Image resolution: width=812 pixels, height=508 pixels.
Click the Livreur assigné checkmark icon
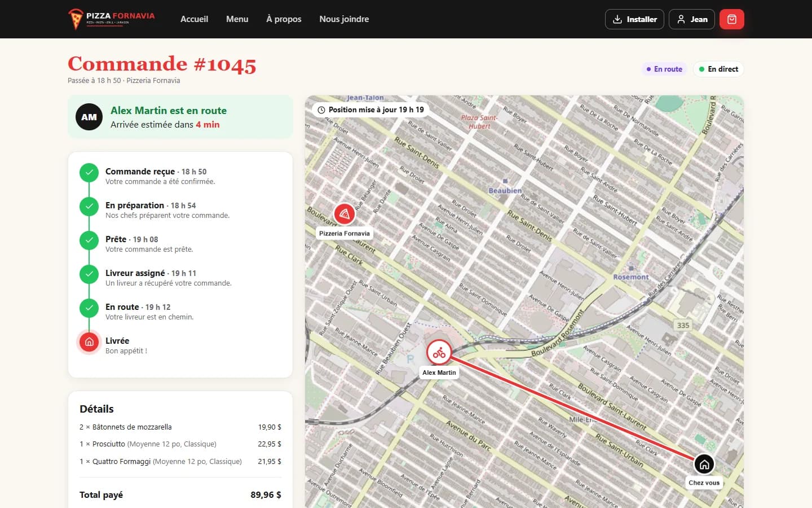[89, 274]
